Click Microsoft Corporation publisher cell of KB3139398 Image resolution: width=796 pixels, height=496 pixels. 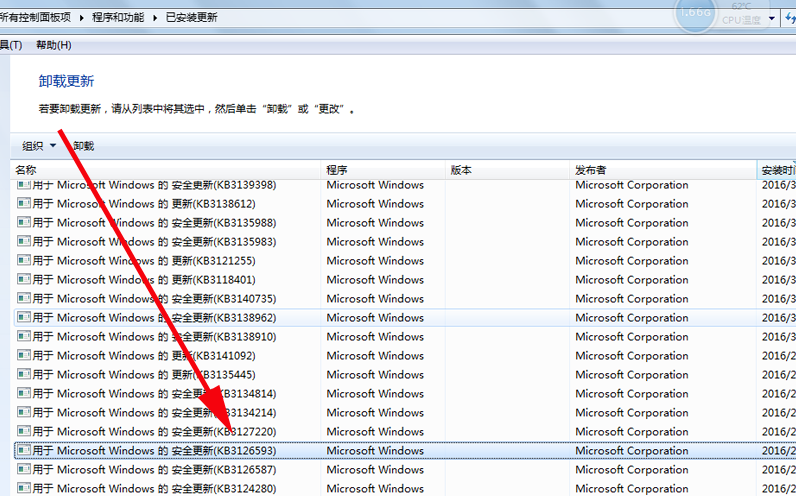tap(632, 185)
